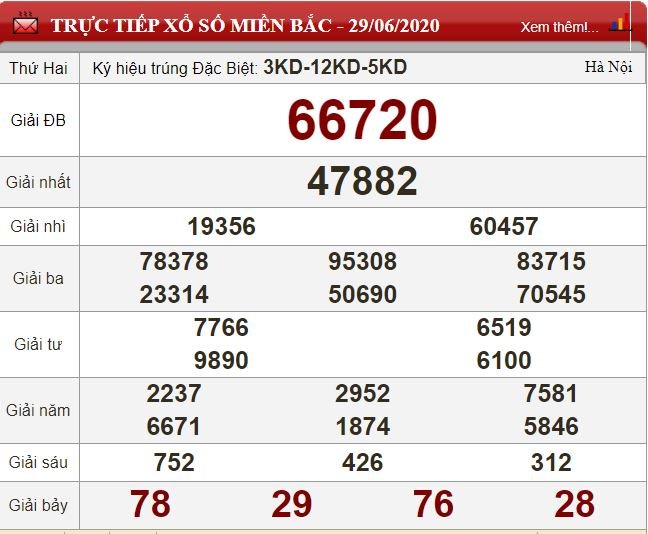Select sixth prize number 426
Screen dimensions: 648x534
(x=362, y=462)
